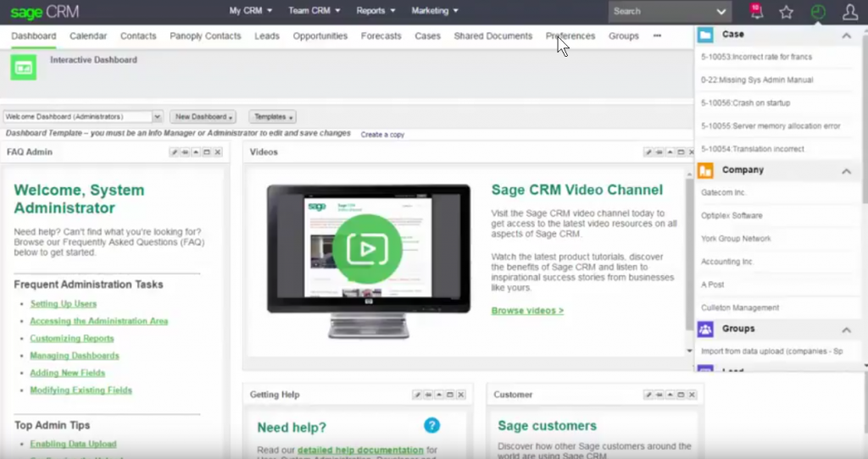Edit the Videos gadget
868x459 pixels.
648,152
